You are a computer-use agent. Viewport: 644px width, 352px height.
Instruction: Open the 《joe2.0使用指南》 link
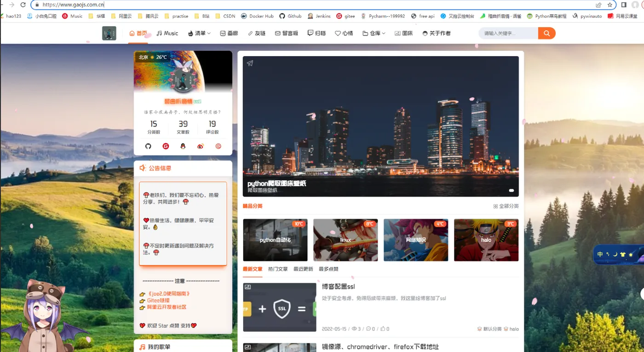168,294
